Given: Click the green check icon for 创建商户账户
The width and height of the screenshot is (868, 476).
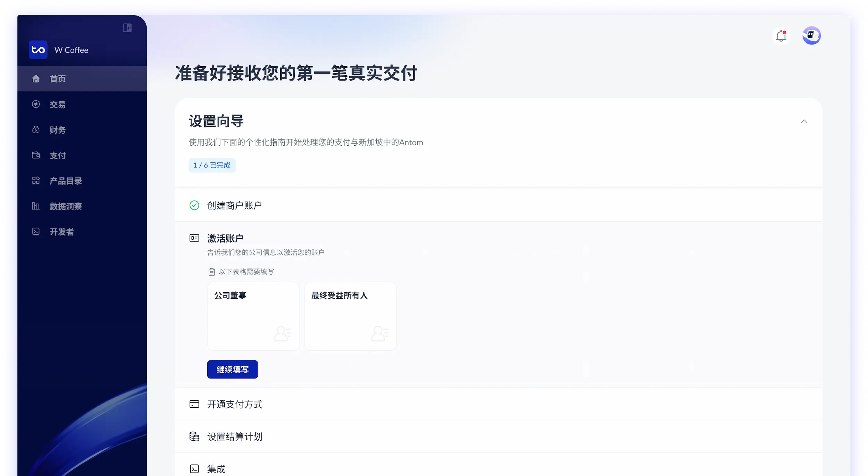Looking at the screenshot, I should point(194,205).
